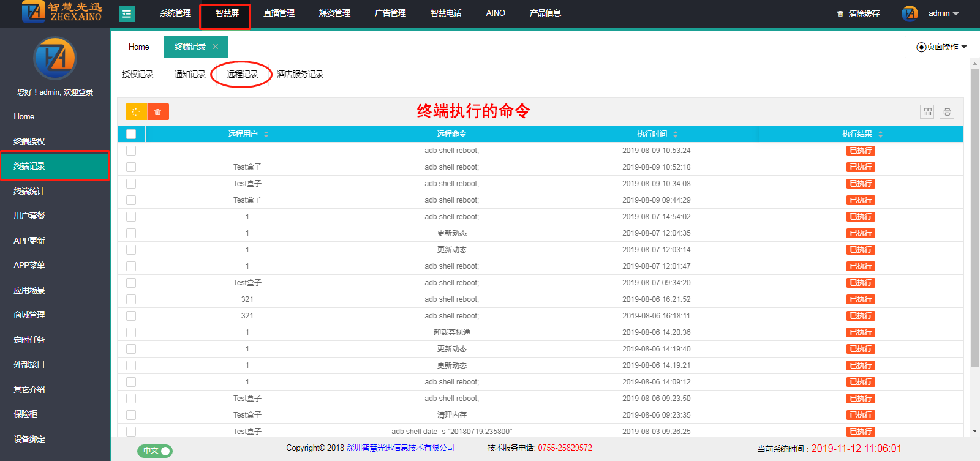Viewport: 980px width, 461px height.
Task: Check the select-all header checkbox
Action: tap(131, 134)
